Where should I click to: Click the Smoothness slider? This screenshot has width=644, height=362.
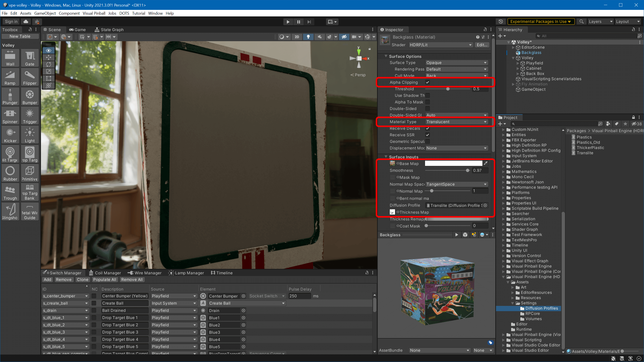pyautogui.click(x=448, y=170)
